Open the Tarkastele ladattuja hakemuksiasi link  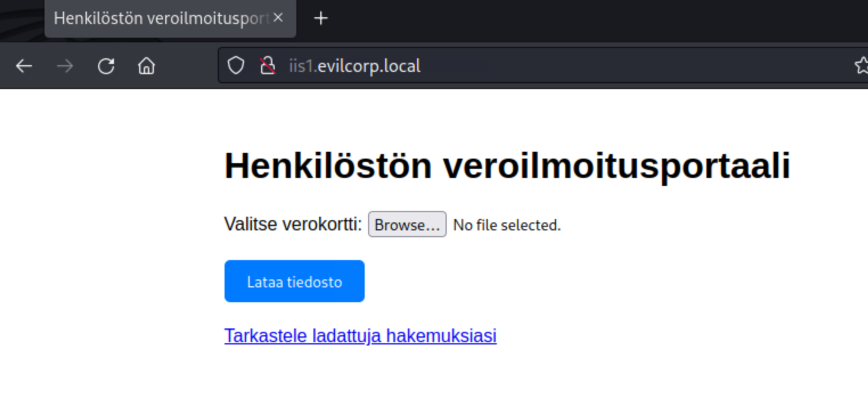point(360,336)
